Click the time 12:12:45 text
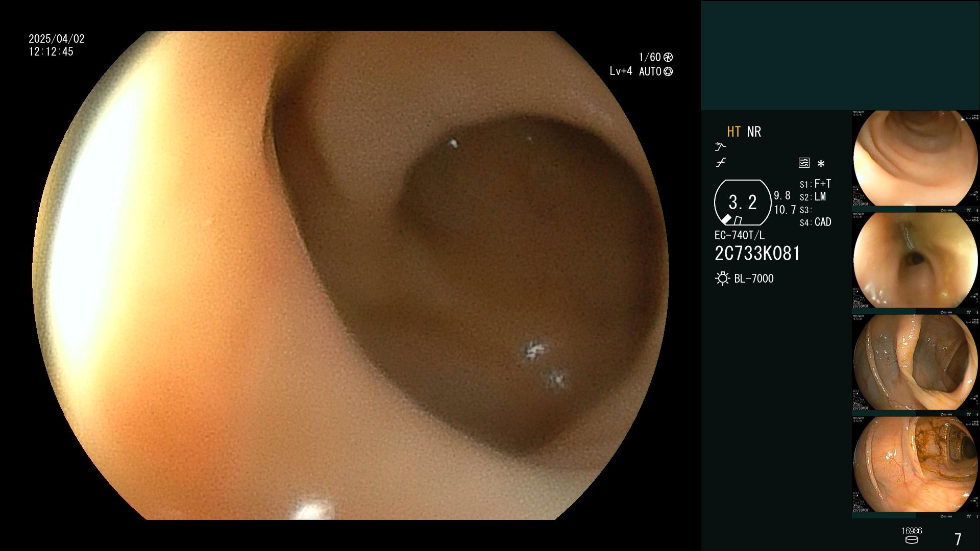 point(51,52)
